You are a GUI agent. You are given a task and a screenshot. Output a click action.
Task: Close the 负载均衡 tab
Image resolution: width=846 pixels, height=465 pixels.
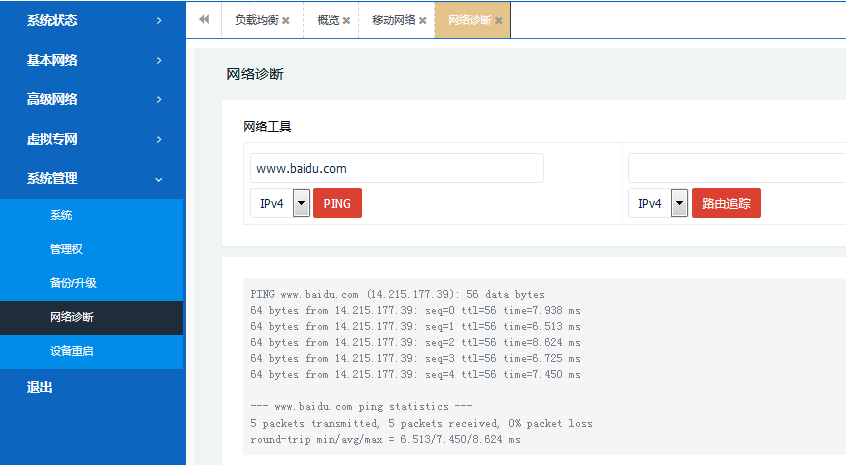286,20
